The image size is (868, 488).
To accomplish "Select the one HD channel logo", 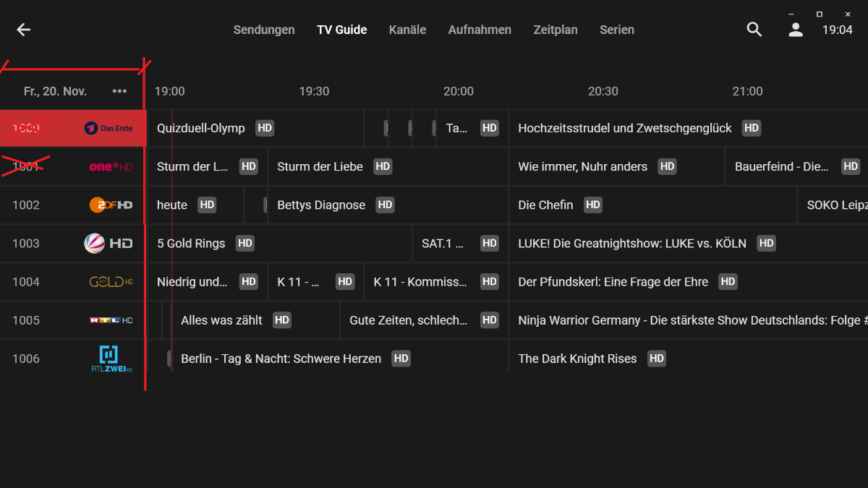I will [111, 167].
